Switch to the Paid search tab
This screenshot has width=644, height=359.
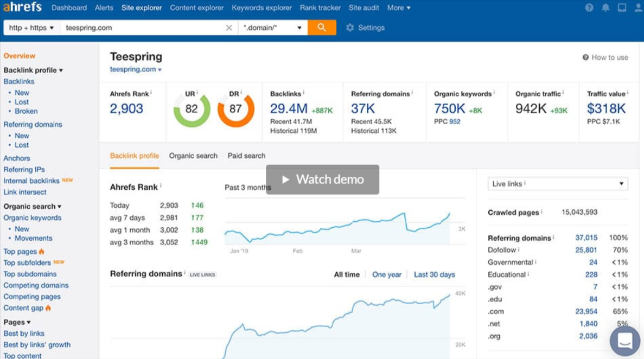(246, 156)
